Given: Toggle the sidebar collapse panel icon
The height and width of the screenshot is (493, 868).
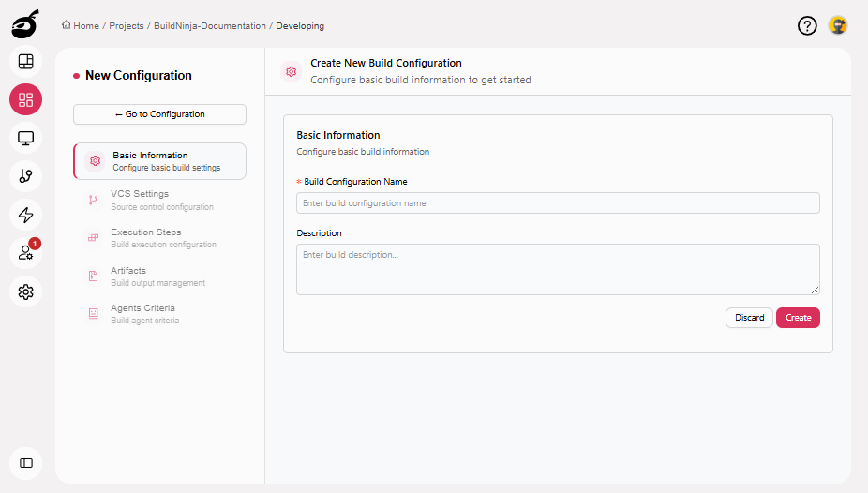Looking at the screenshot, I should (25, 463).
